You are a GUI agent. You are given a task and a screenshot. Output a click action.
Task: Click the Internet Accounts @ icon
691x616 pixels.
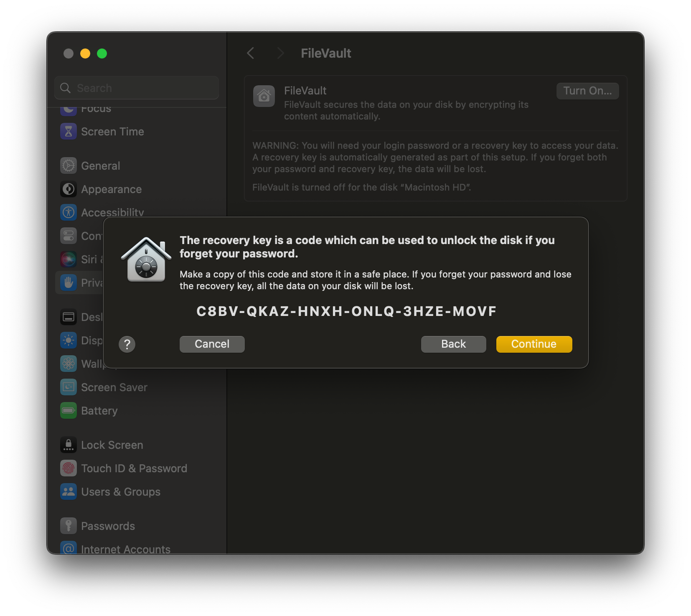[69, 548]
